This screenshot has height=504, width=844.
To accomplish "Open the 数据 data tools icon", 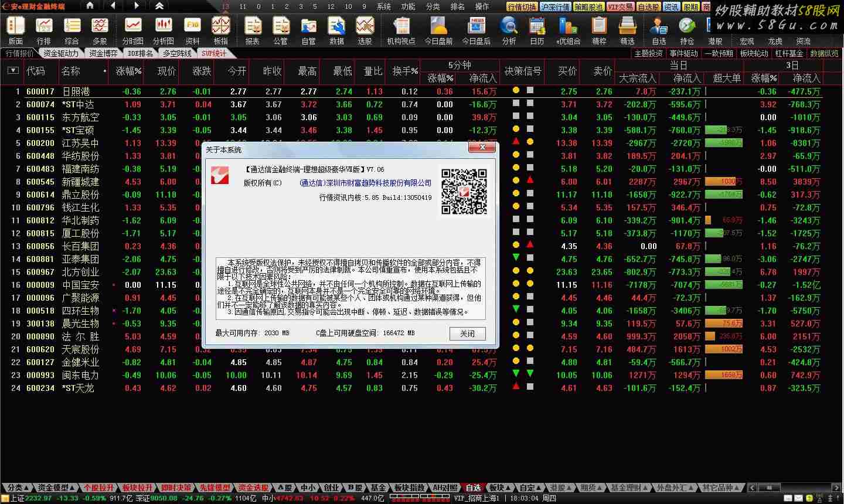I will pos(336,30).
